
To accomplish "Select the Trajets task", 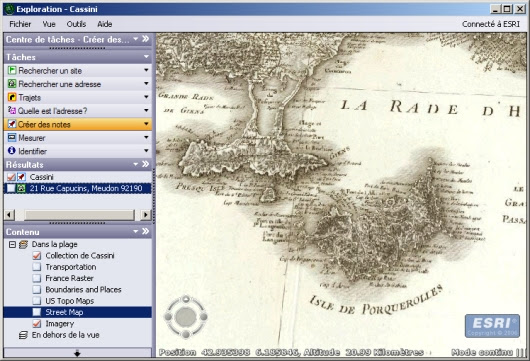I will point(77,97).
